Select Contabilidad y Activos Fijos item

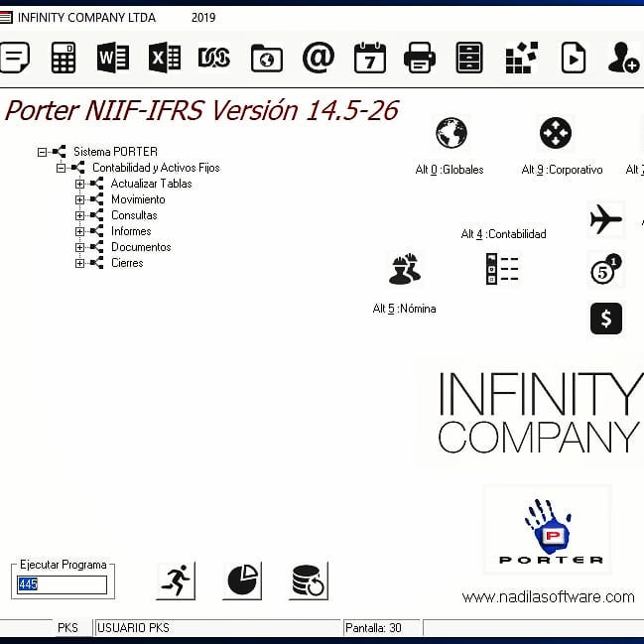156,168
